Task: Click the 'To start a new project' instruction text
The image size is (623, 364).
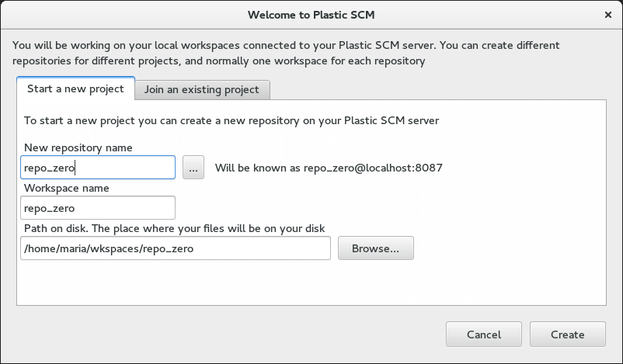Action: click(231, 120)
